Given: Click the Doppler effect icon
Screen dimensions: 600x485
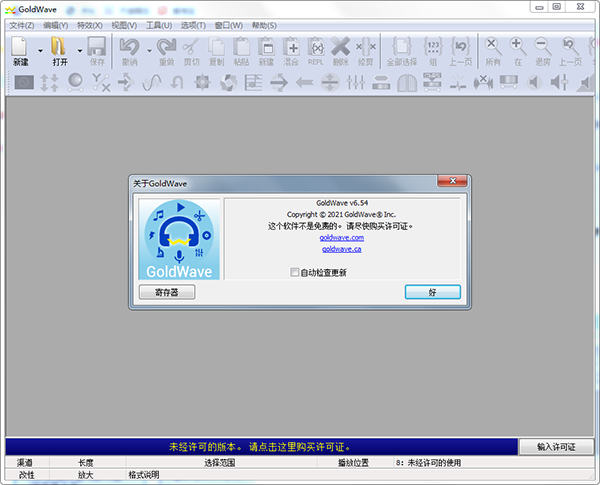Looking at the screenshot, I should (x=75, y=82).
